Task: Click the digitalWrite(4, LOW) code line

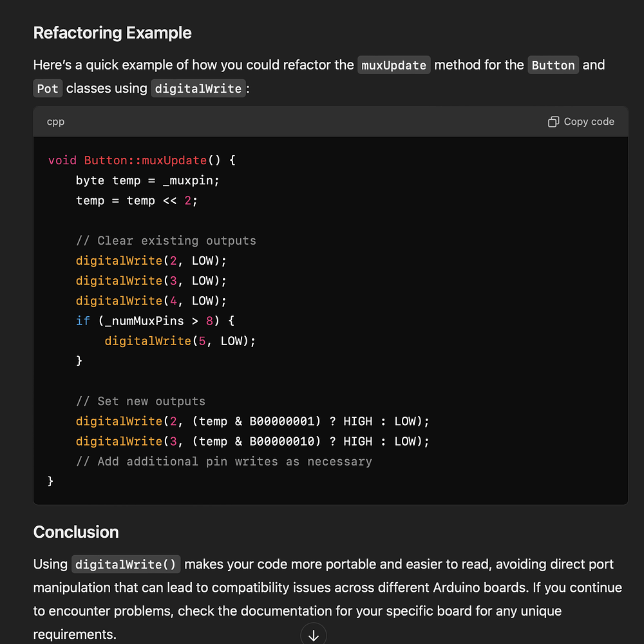Action: [151, 301]
